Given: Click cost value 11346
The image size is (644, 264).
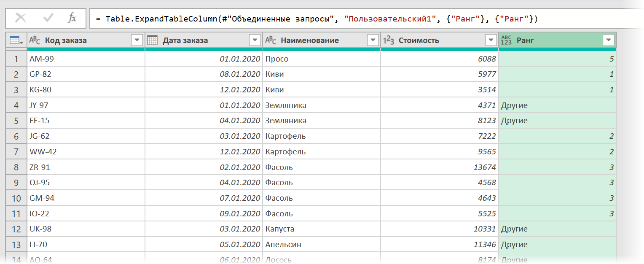Looking at the screenshot, I should [x=440, y=245].
